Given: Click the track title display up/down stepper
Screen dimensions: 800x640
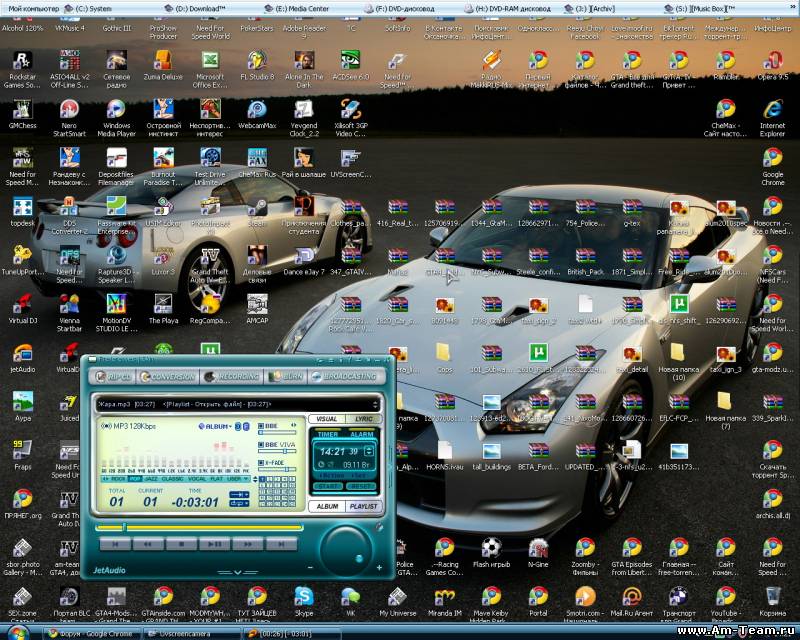Looking at the screenshot, I should [x=376, y=404].
